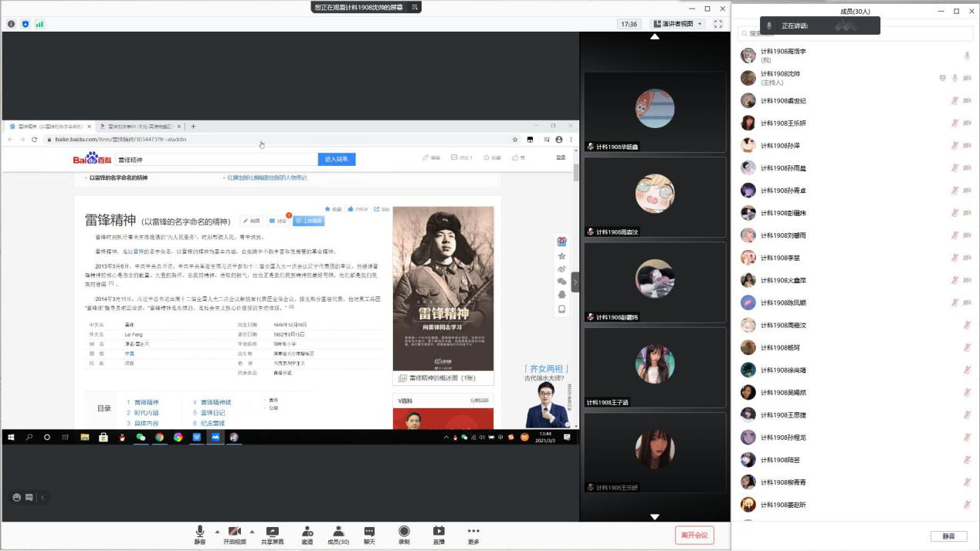
Task: Open the 演讲者视图 view dropdown
Action: [677, 24]
